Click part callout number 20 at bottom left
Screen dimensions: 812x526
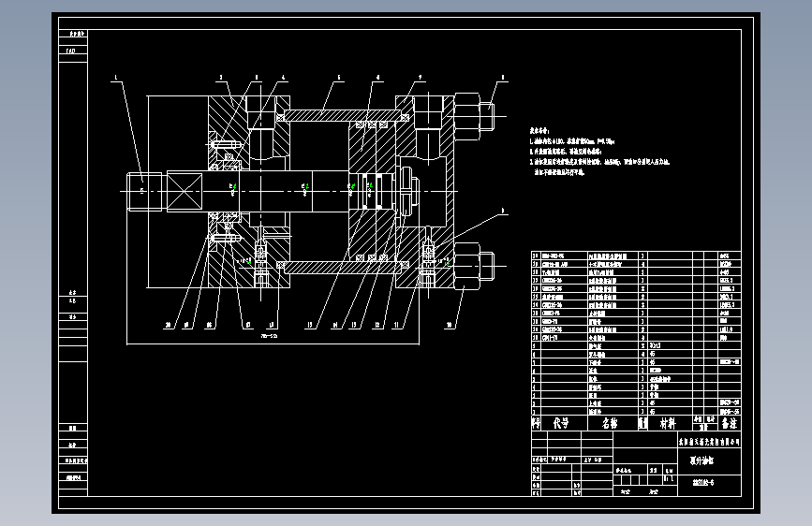point(168,325)
